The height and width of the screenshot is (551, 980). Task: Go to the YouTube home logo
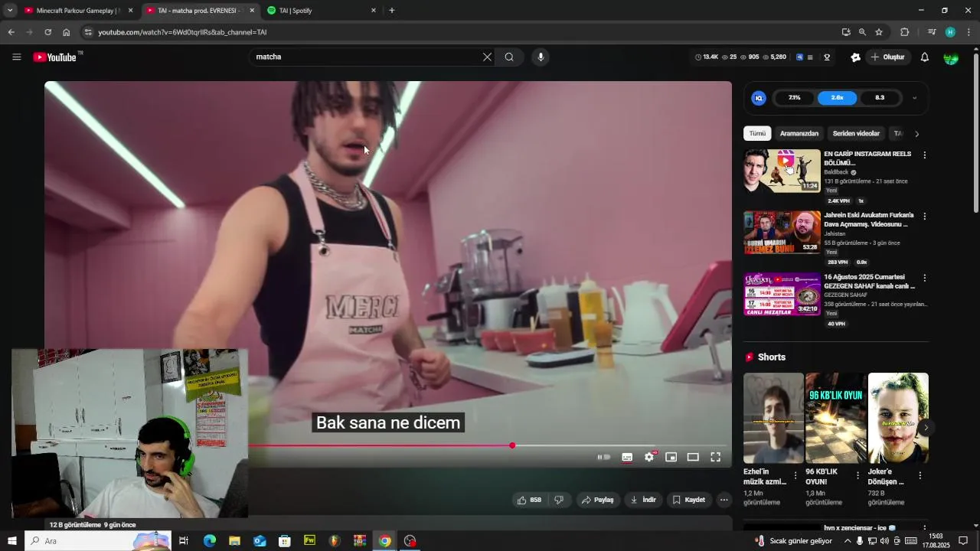coord(54,57)
